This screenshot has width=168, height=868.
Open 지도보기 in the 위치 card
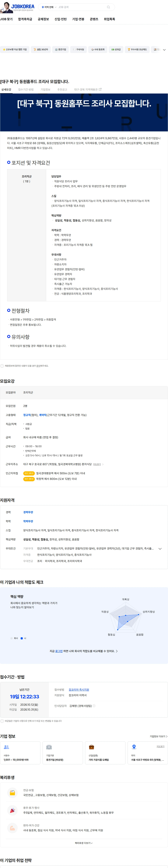click(x=160, y=746)
